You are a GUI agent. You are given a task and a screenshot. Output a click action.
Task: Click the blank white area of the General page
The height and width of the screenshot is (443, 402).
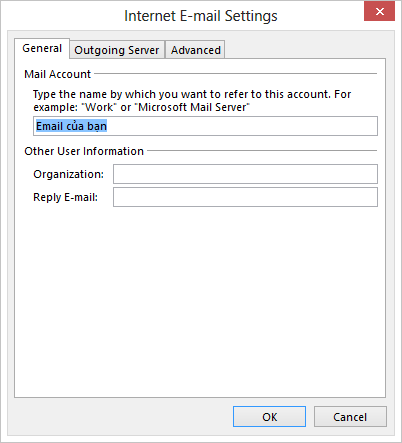pyautogui.click(x=200, y=300)
